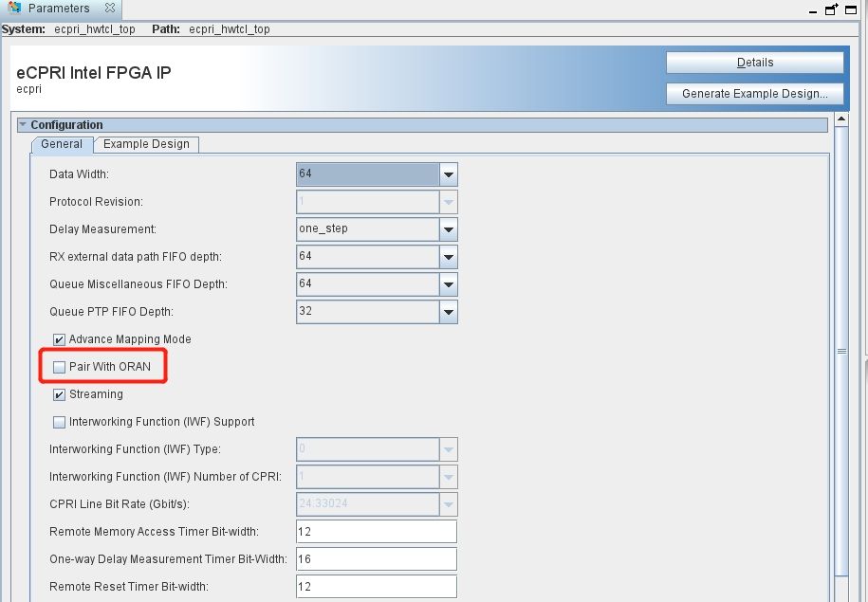Click the vertical scrollbar thumb
Screen dimensions: 868x602
(x=841, y=352)
